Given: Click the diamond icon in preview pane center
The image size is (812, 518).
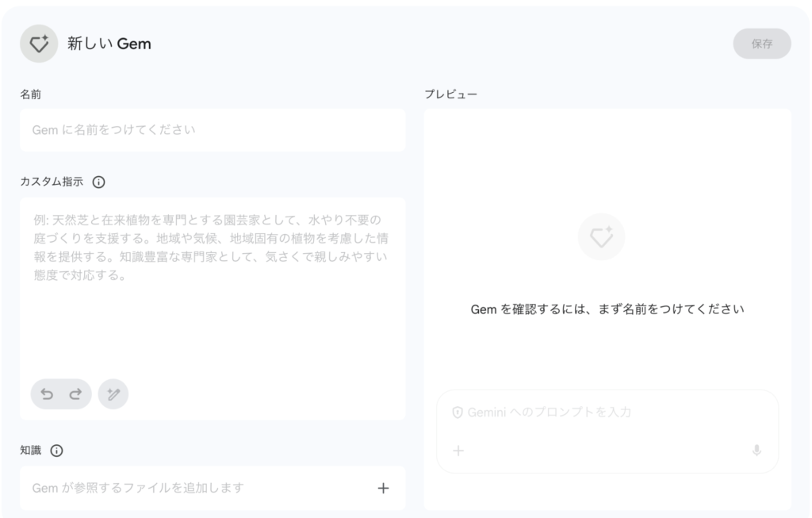Looking at the screenshot, I should (601, 236).
